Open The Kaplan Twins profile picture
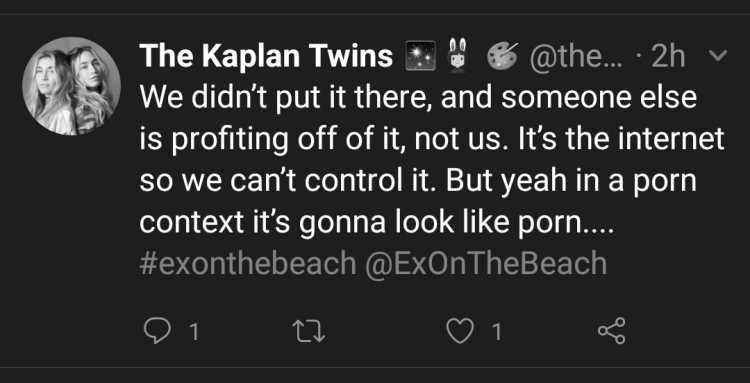This screenshot has width=750, height=383. pyautogui.click(x=71, y=86)
